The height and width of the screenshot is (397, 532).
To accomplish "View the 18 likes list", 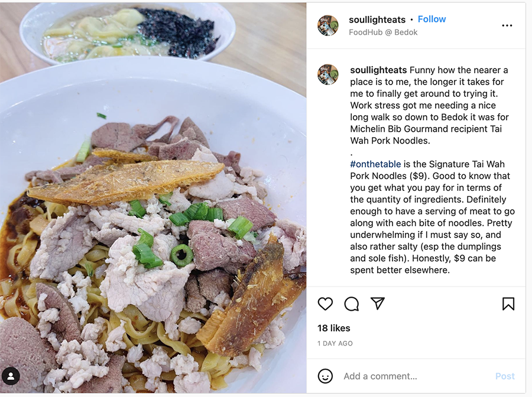I will [334, 328].
